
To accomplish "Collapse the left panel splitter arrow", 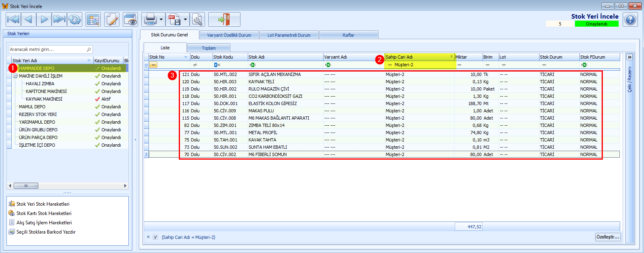I will click(x=136, y=140).
